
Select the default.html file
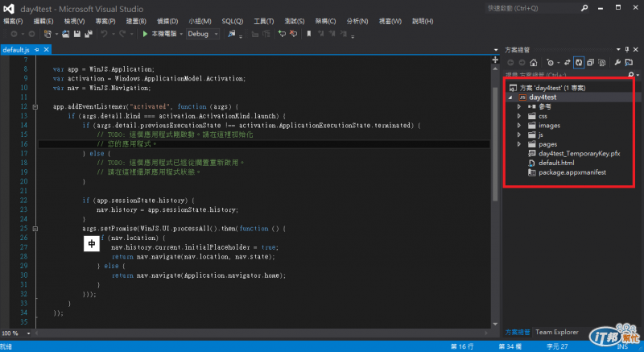[556, 163]
